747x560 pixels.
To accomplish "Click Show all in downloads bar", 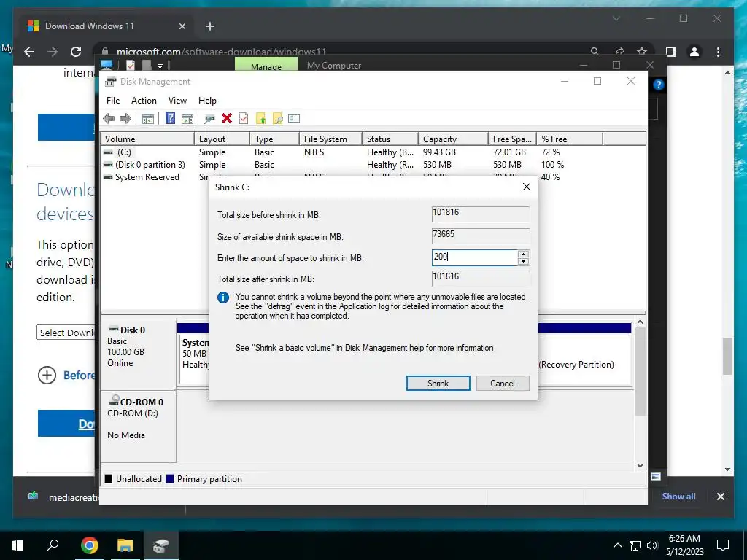I will [x=678, y=497].
